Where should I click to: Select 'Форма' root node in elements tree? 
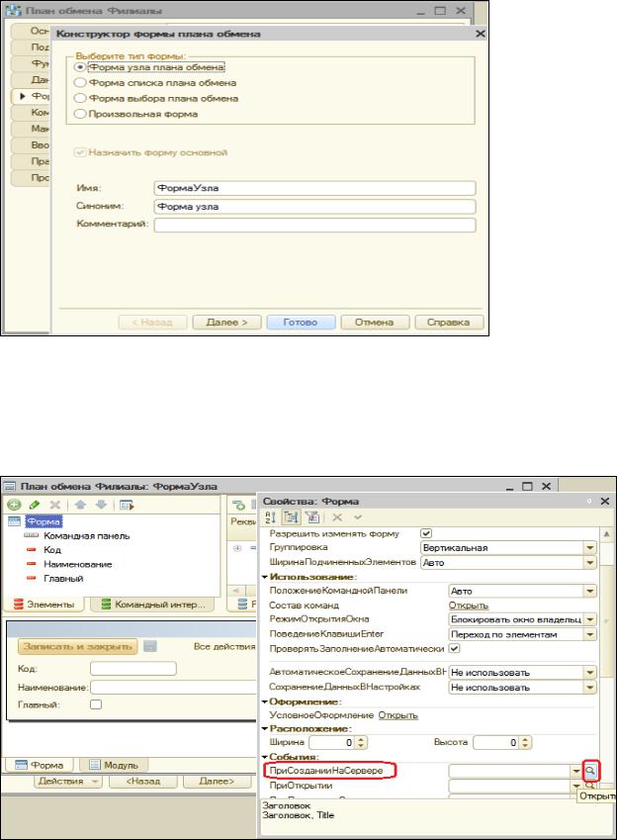coord(44,521)
